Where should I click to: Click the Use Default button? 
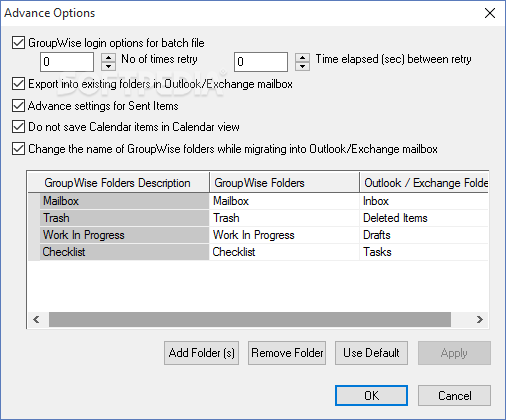click(x=371, y=353)
